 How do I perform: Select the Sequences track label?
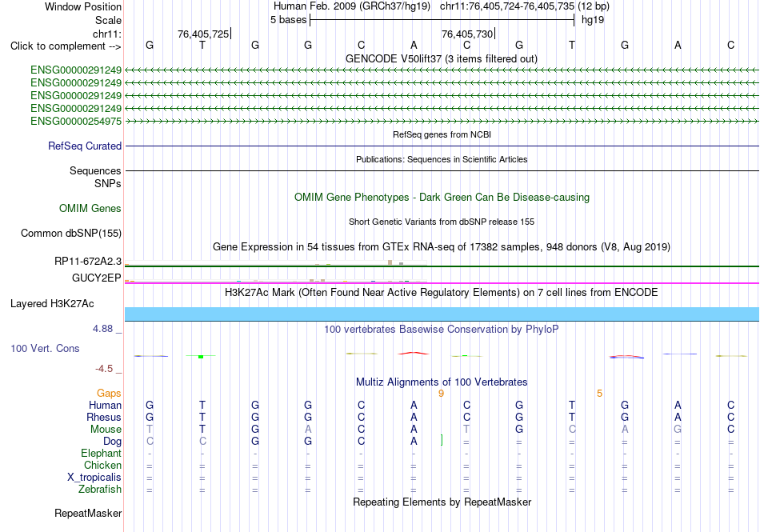[95, 170]
